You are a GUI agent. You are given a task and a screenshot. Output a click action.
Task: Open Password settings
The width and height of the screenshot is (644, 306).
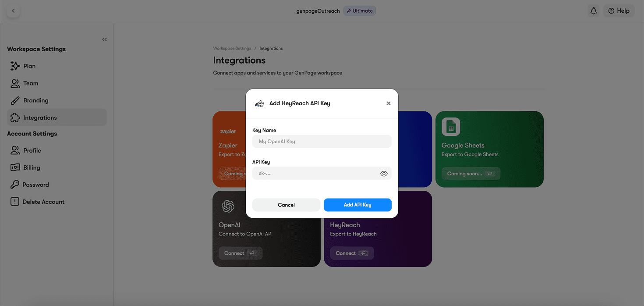click(57, 185)
